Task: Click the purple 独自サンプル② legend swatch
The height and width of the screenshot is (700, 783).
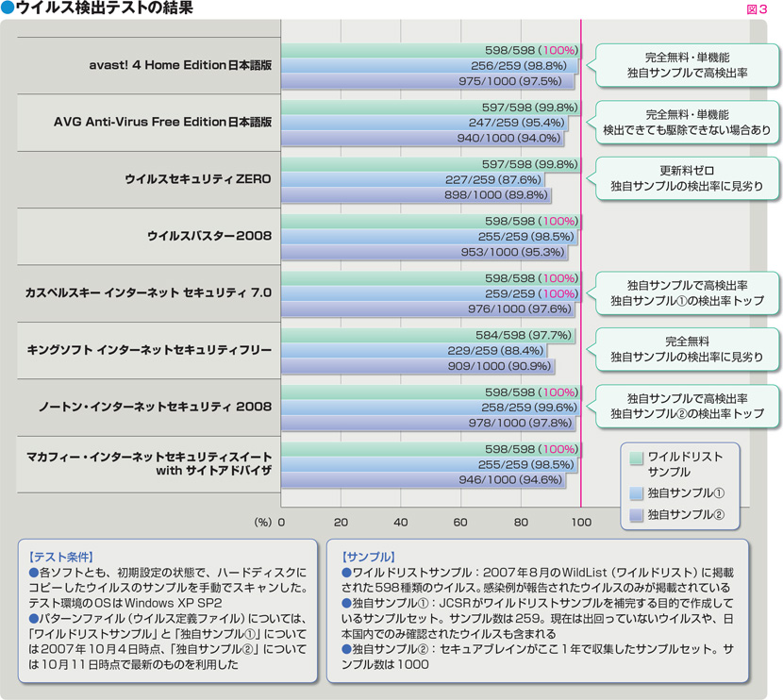Action: 636,515
